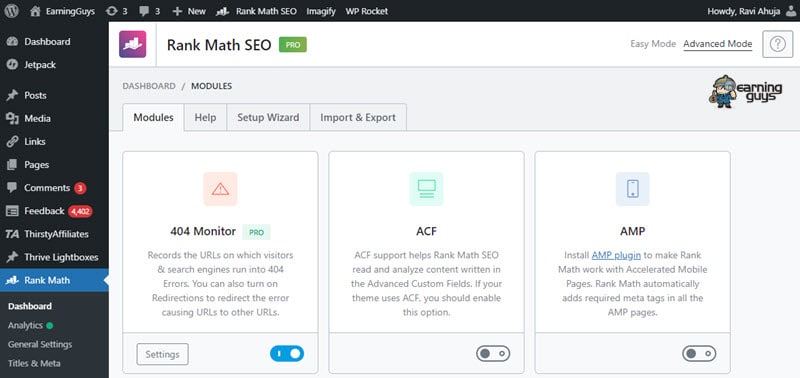Click the PRO label on 404 Monitor

pyautogui.click(x=256, y=232)
